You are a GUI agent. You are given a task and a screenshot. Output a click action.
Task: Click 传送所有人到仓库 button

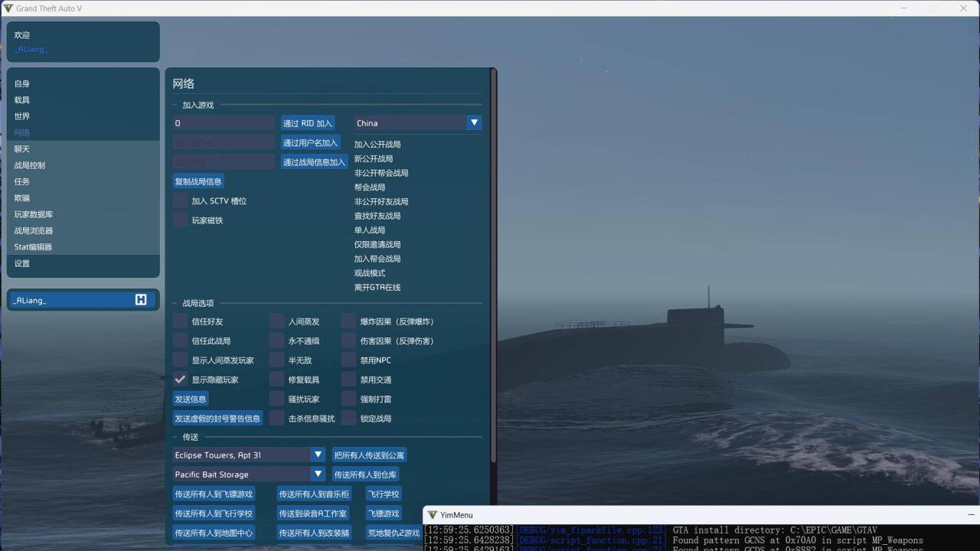(x=365, y=474)
